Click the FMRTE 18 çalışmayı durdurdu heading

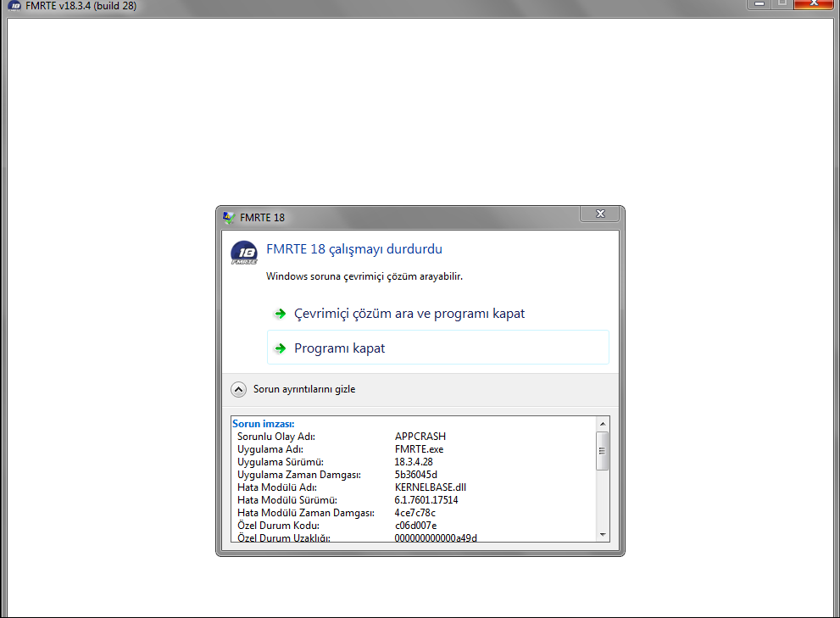354,249
